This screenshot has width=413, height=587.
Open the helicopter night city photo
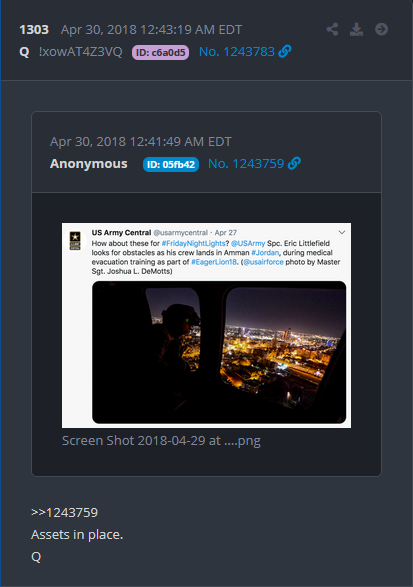[219, 352]
